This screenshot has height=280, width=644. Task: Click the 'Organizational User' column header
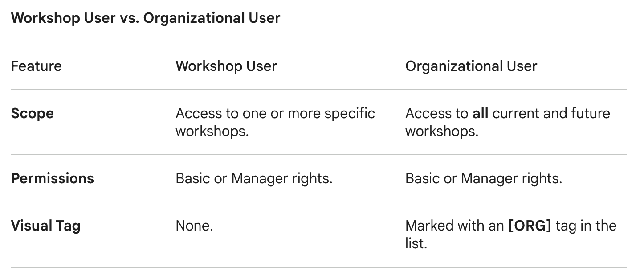(x=471, y=66)
